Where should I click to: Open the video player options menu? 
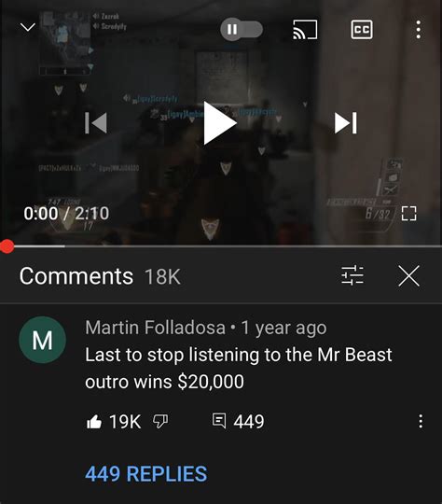419,30
